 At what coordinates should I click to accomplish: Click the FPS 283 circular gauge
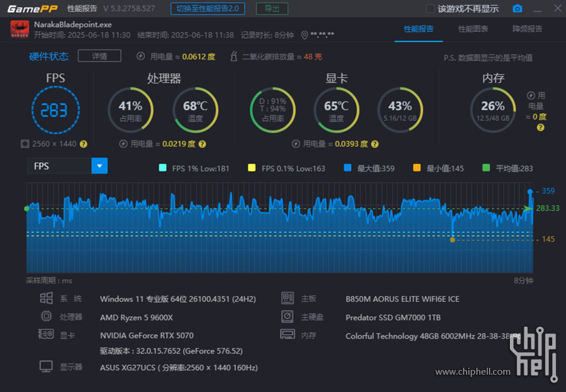[56, 110]
